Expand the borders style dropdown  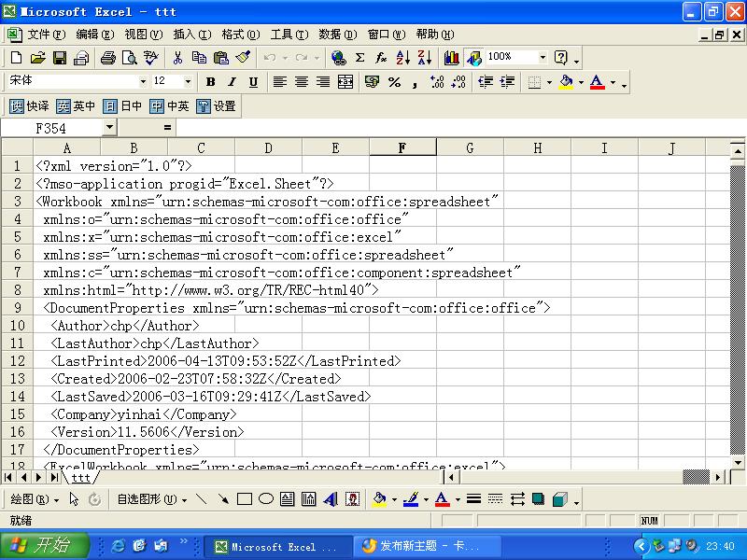click(x=549, y=82)
